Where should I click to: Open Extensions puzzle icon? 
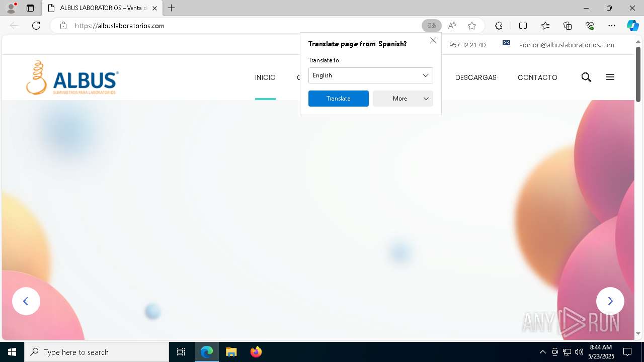pos(499,26)
